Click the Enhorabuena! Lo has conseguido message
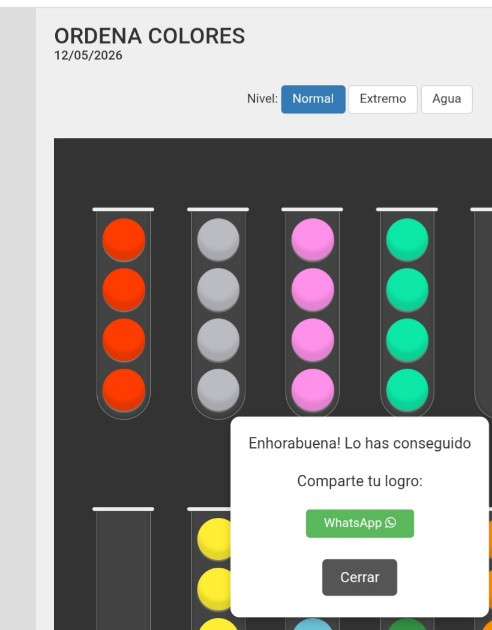This screenshot has width=492, height=630. 360,443
